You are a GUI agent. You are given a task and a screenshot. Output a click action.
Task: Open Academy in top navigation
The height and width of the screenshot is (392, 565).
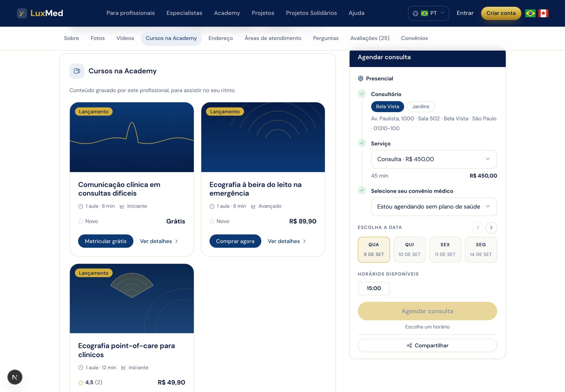(x=227, y=13)
